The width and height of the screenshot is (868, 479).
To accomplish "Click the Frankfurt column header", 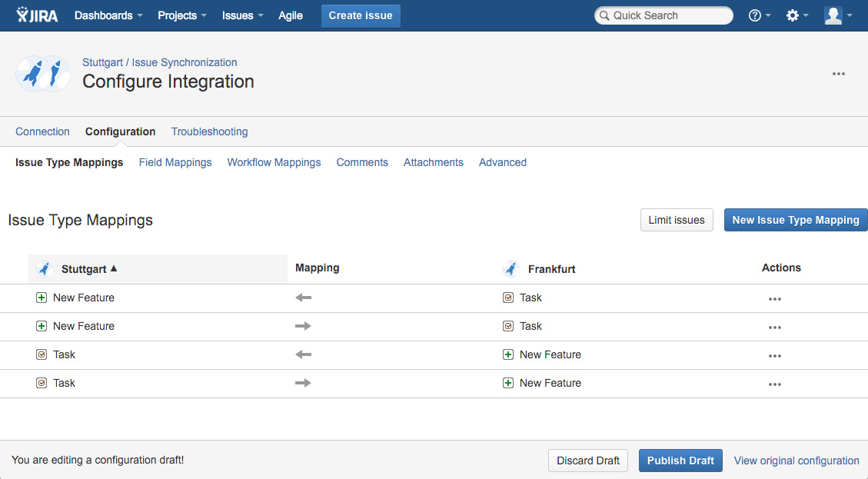I will 551,269.
